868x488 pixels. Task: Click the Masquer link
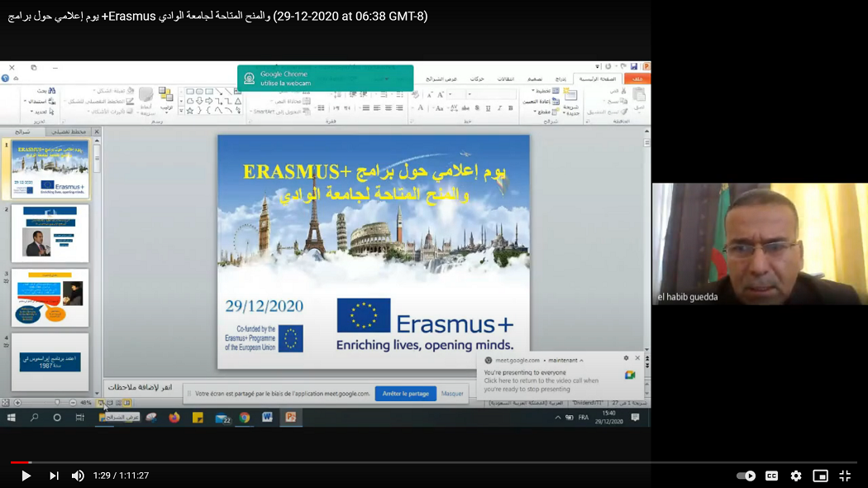coord(451,393)
